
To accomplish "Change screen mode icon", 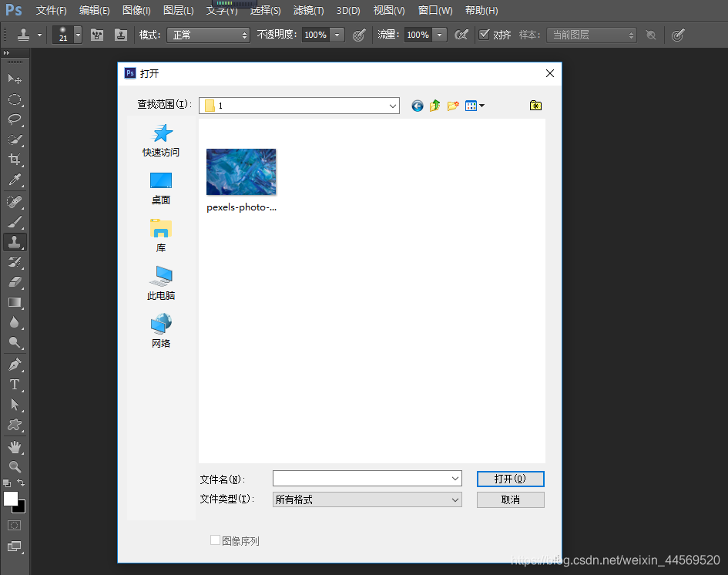I will tap(15, 546).
